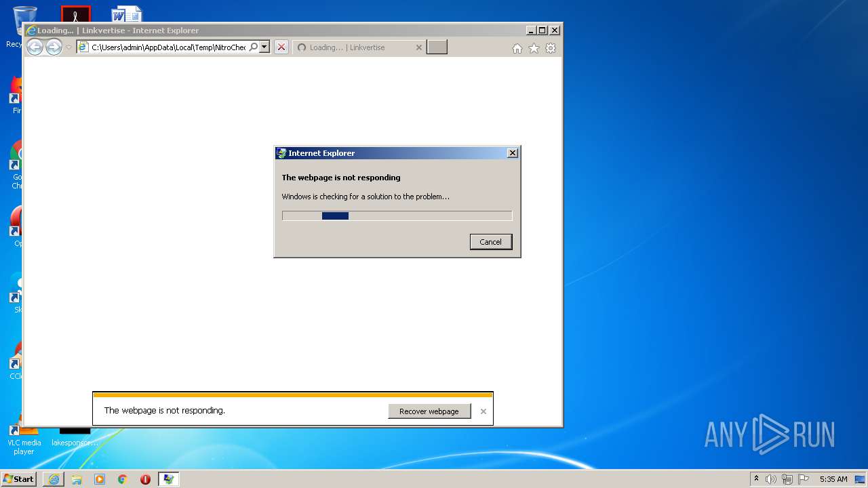
Task: Click 'Windows is checking for a solution' text
Action: (366, 197)
